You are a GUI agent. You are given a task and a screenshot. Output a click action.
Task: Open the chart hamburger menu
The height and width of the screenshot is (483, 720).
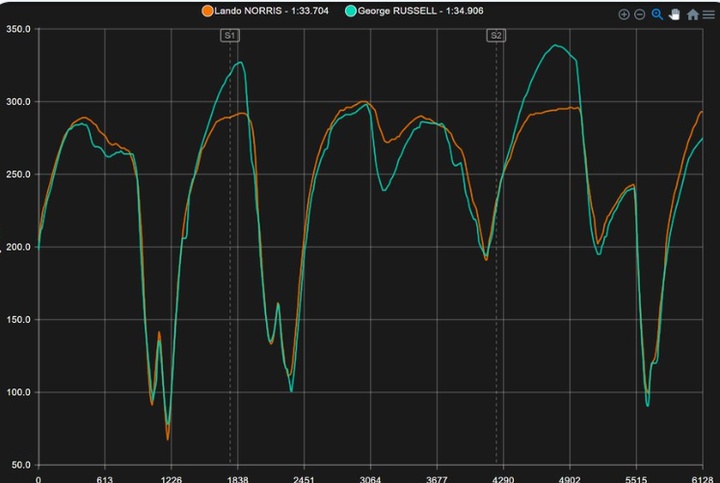(709, 15)
